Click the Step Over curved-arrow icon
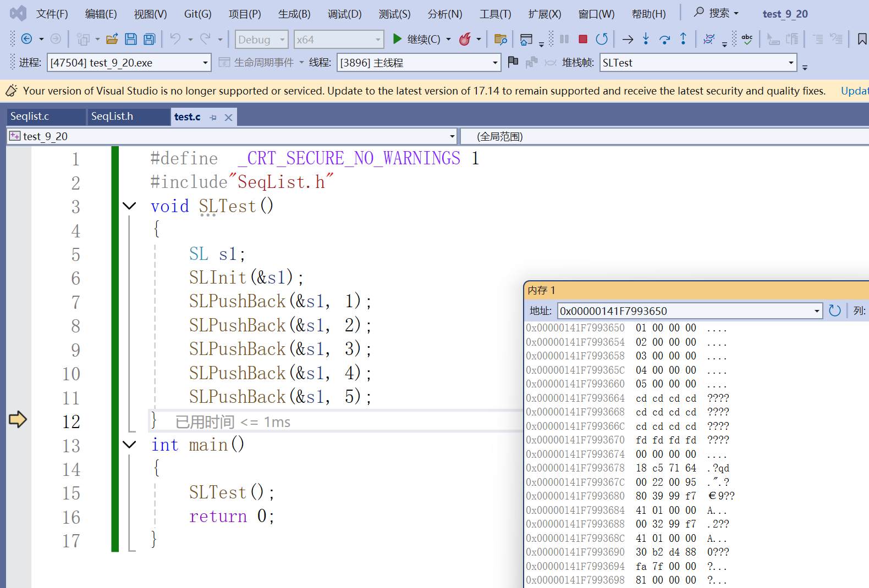The image size is (869, 588). click(x=664, y=39)
